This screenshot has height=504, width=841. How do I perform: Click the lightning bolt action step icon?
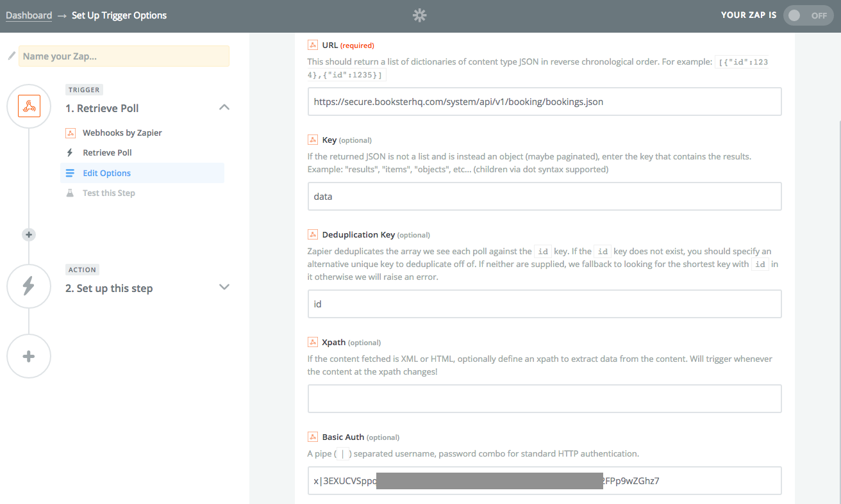(29, 286)
